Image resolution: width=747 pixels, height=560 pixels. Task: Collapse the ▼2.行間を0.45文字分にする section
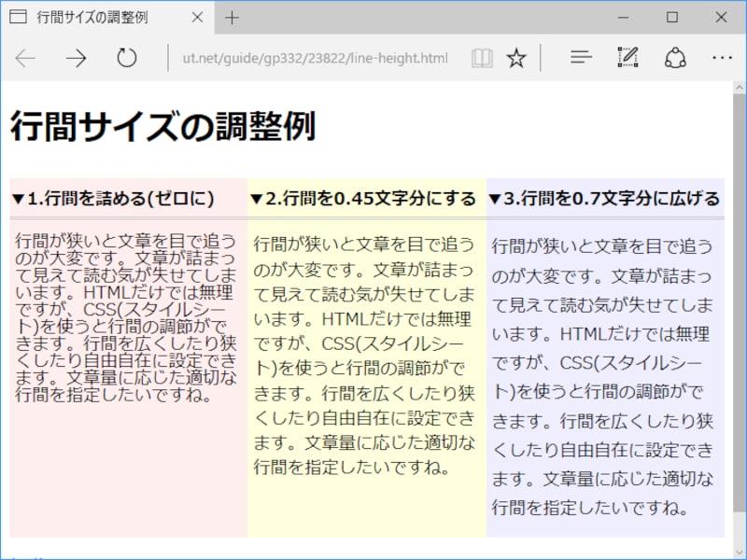pos(363,198)
